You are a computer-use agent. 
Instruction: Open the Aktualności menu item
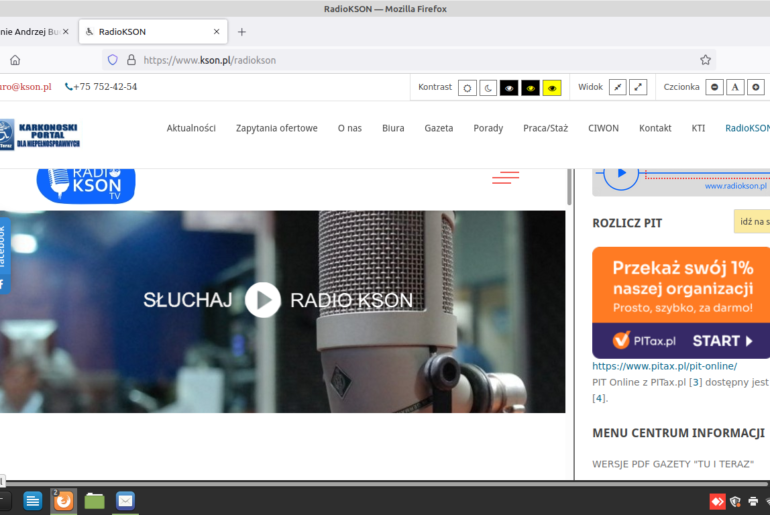(191, 128)
